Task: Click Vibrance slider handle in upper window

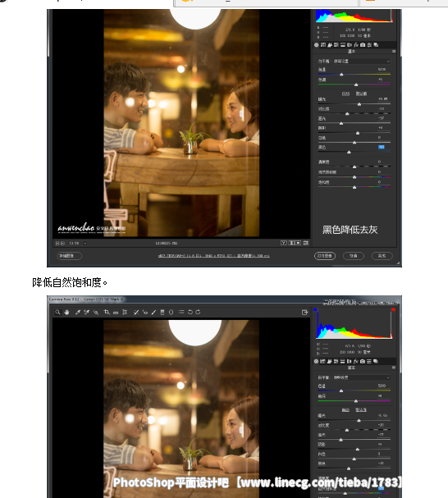Action: coord(354,177)
